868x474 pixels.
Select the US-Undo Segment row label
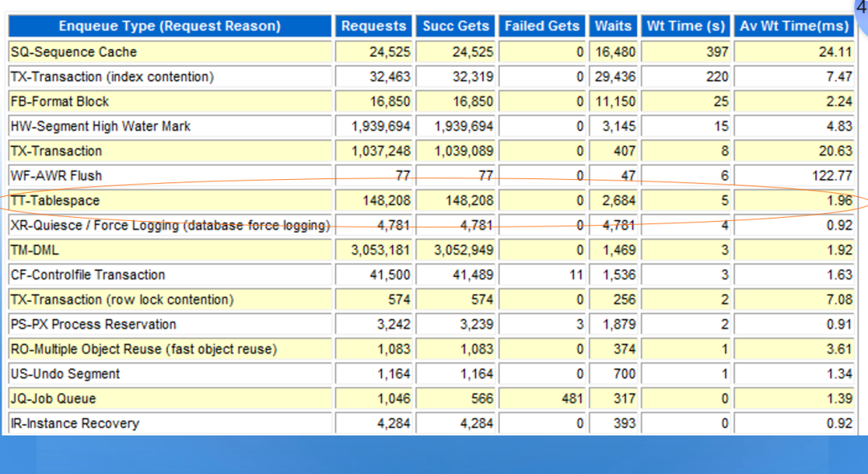pos(65,374)
